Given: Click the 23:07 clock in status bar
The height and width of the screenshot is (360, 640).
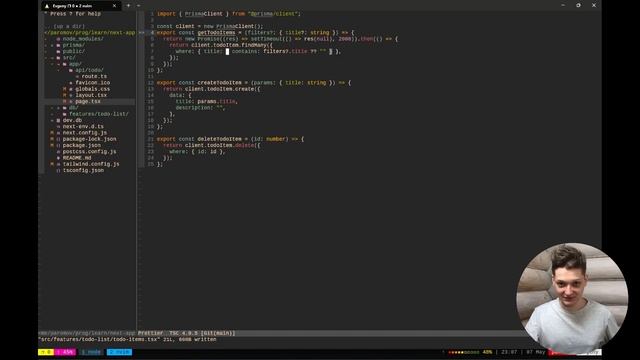Looking at the screenshot, I should [509, 352].
